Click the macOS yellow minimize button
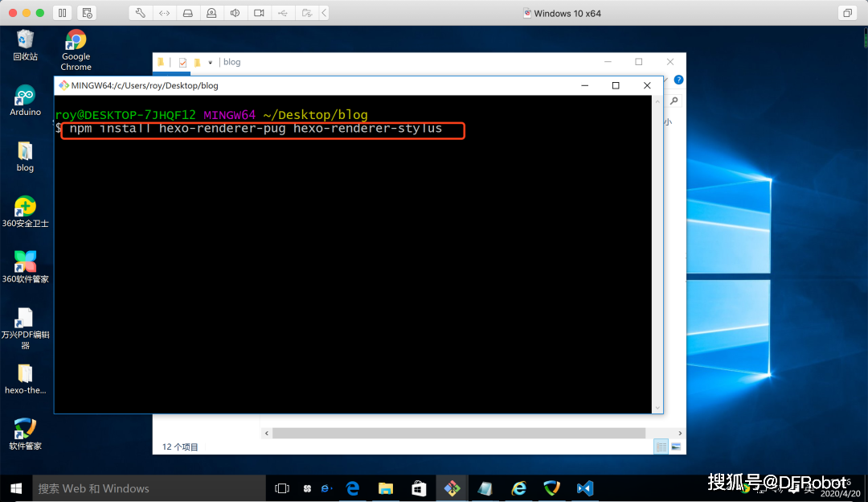Image resolution: width=868 pixels, height=502 pixels. [26, 13]
